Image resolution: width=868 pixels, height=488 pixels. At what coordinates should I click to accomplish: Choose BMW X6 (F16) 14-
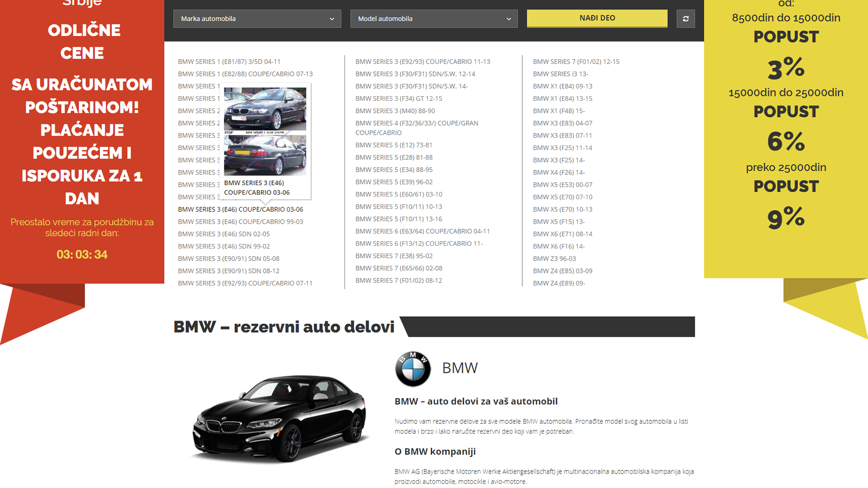(x=559, y=246)
